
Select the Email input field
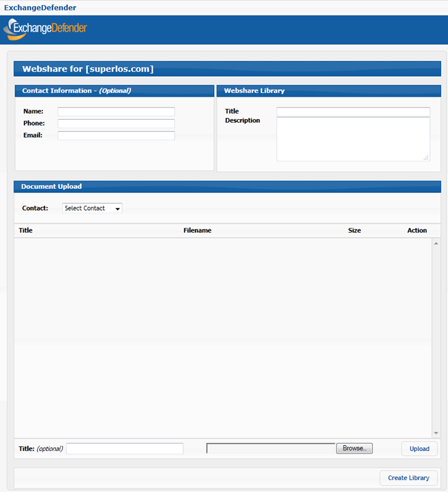click(x=116, y=136)
